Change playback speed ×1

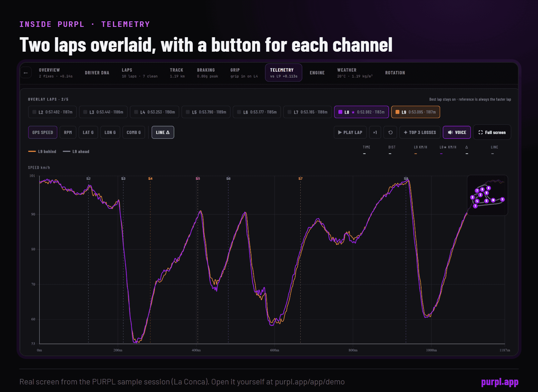[375, 132]
